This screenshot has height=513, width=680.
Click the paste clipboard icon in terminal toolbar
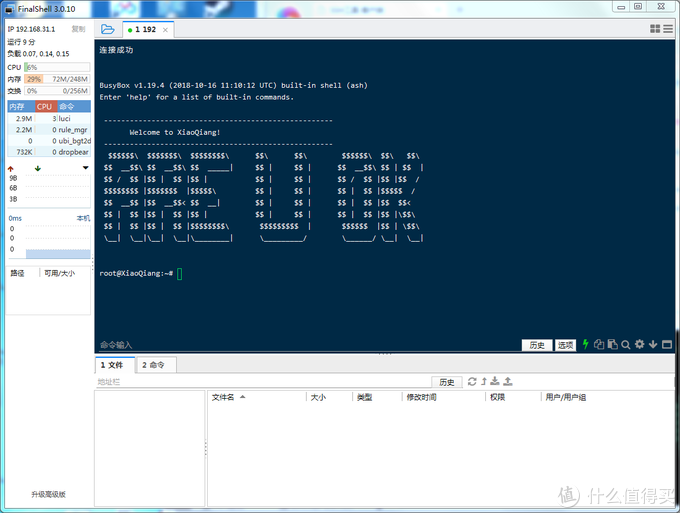click(612, 344)
